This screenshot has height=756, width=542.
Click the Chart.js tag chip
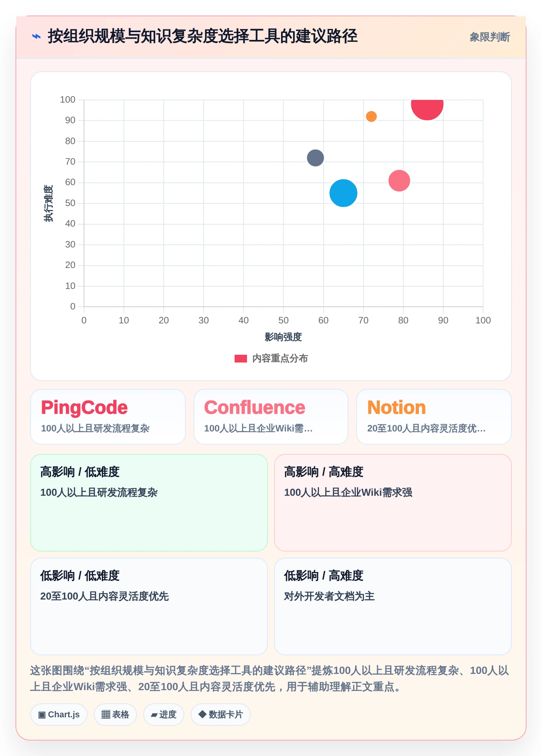(59, 715)
